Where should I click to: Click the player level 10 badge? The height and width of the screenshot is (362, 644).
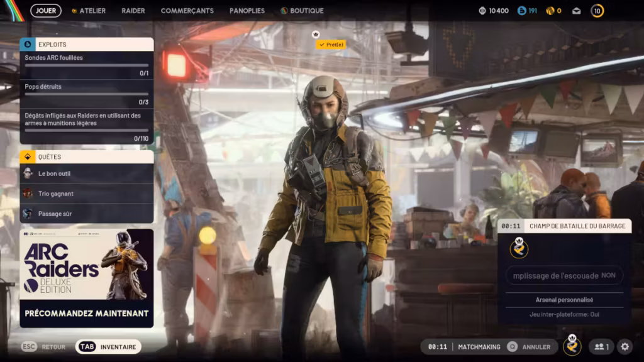click(x=597, y=11)
